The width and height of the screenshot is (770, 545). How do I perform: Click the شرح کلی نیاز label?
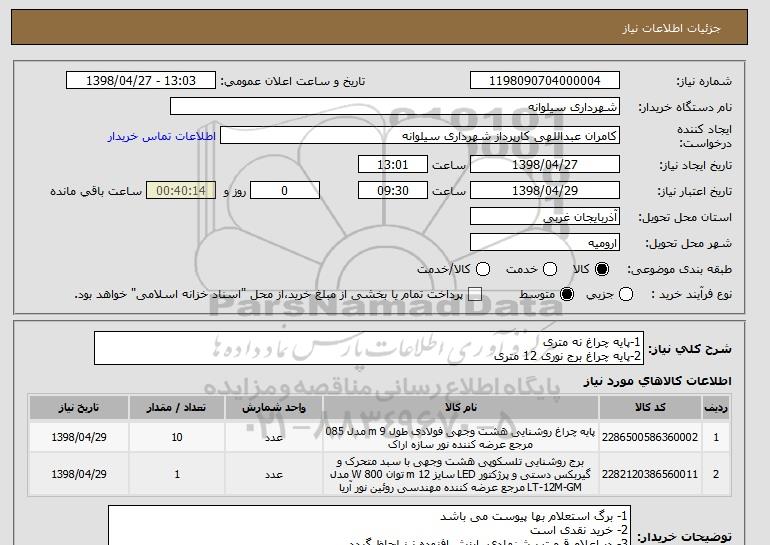[x=690, y=349]
